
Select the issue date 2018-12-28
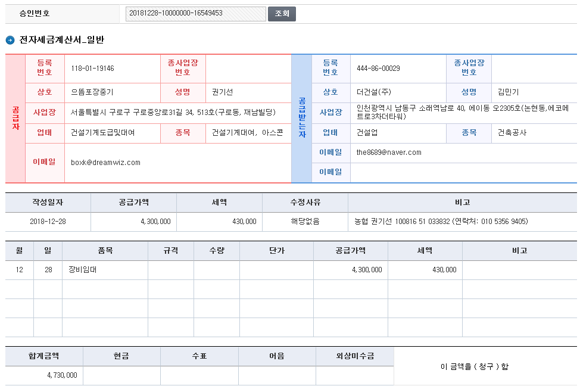tap(48, 222)
